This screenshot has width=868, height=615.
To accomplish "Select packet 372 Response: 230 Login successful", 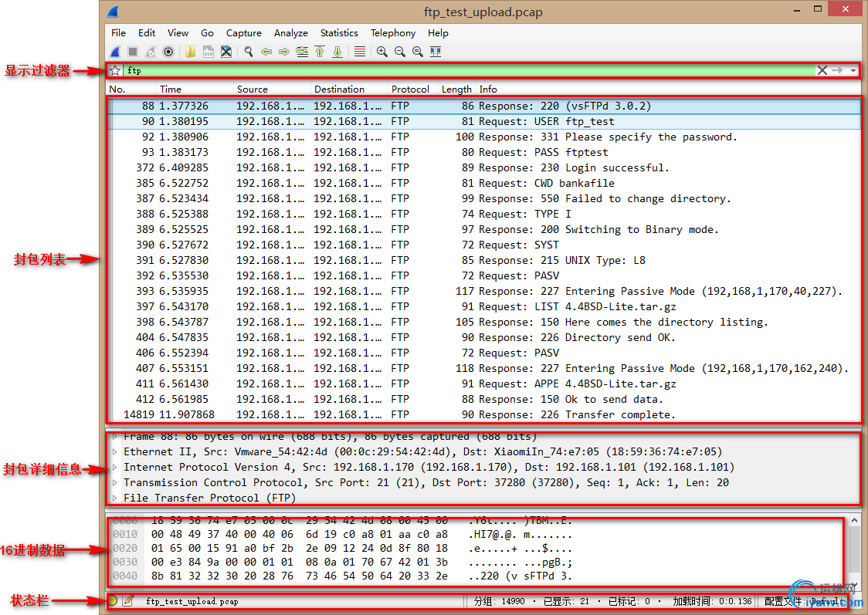I will coord(484,168).
